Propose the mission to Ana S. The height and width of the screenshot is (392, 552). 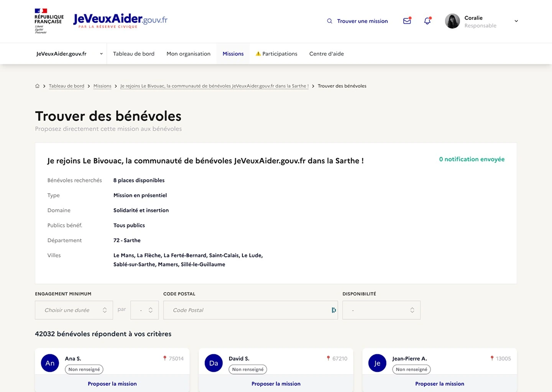(112, 384)
